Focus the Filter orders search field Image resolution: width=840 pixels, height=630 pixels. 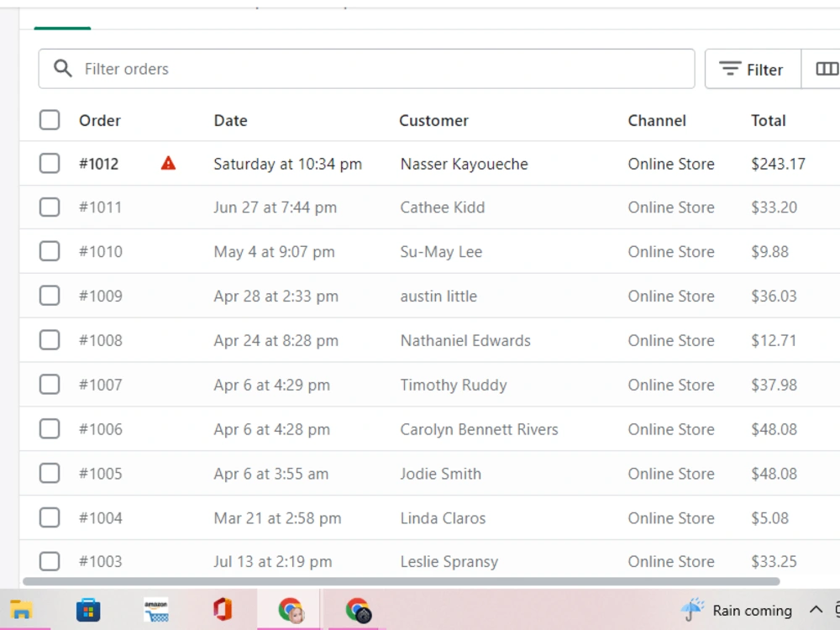366,69
